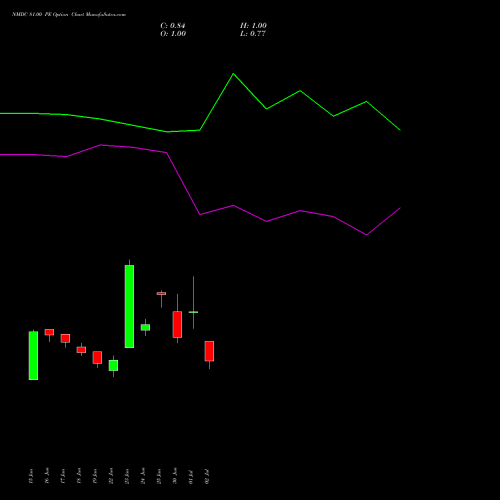The image size is (500, 500).
Task: Select the open value 'O: 1.00'
Action: pyautogui.click(x=173, y=34)
